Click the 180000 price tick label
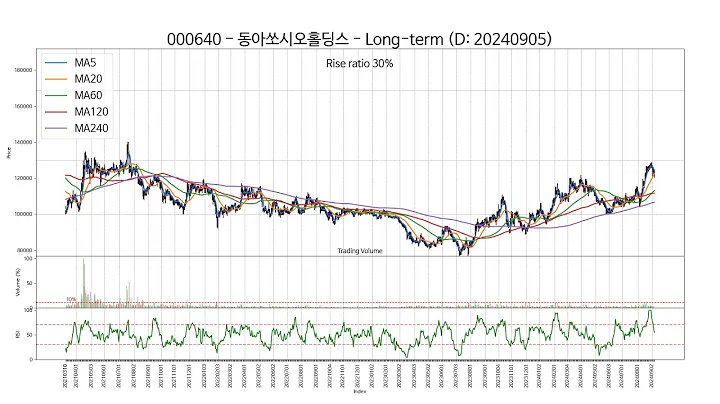 pos(23,70)
